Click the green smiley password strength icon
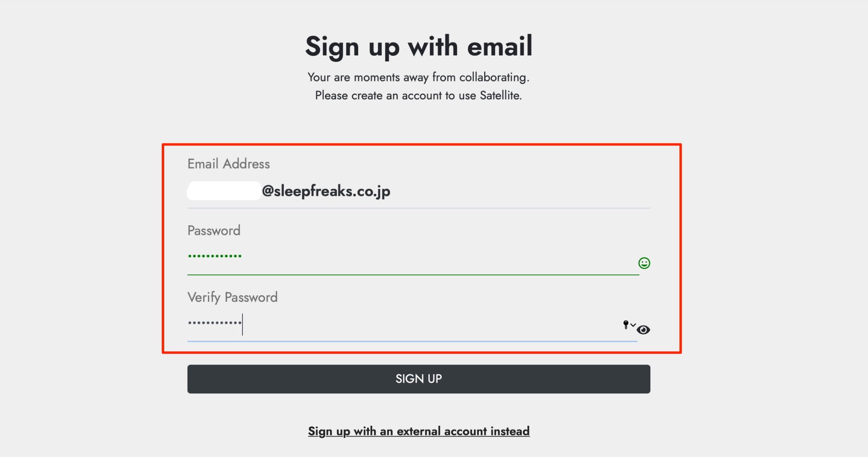This screenshot has height=457, width=868. [644, 263]
